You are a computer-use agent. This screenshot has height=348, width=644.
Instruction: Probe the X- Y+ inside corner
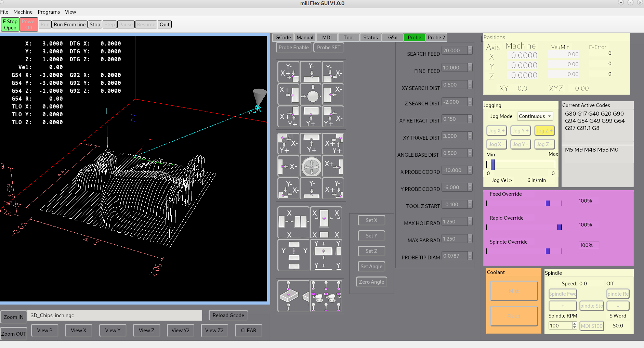click(x=288, y=144)
